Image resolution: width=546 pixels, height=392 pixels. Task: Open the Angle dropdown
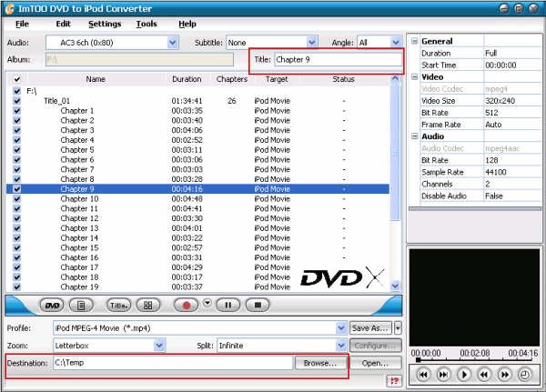click(x=396, y=43)
